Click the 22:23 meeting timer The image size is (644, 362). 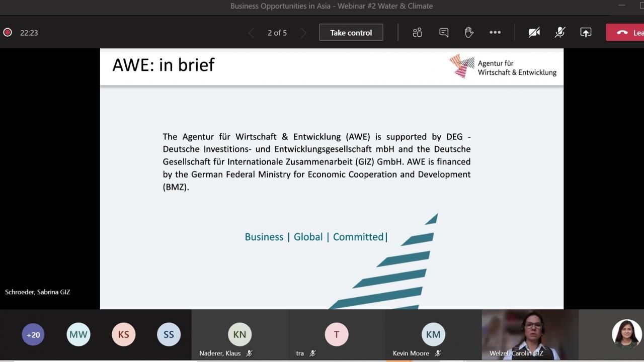click(29, 33)
